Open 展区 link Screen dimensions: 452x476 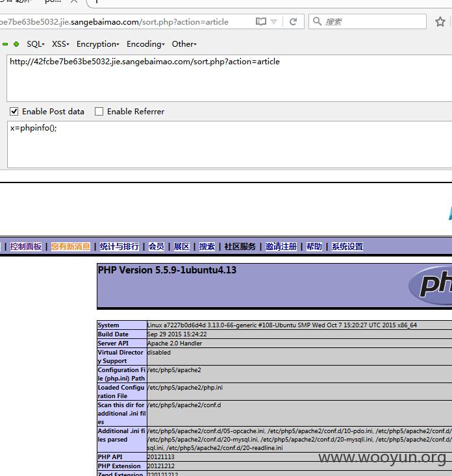[x=182, y=247]
